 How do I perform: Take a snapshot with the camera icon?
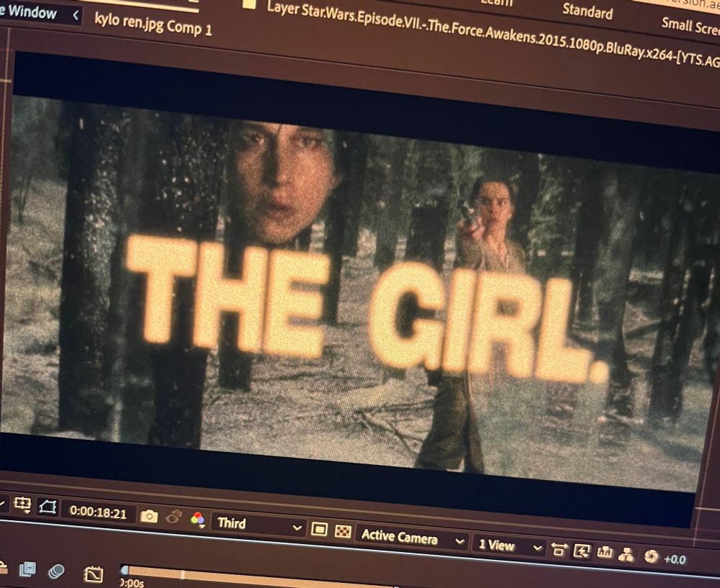[149, 516]
